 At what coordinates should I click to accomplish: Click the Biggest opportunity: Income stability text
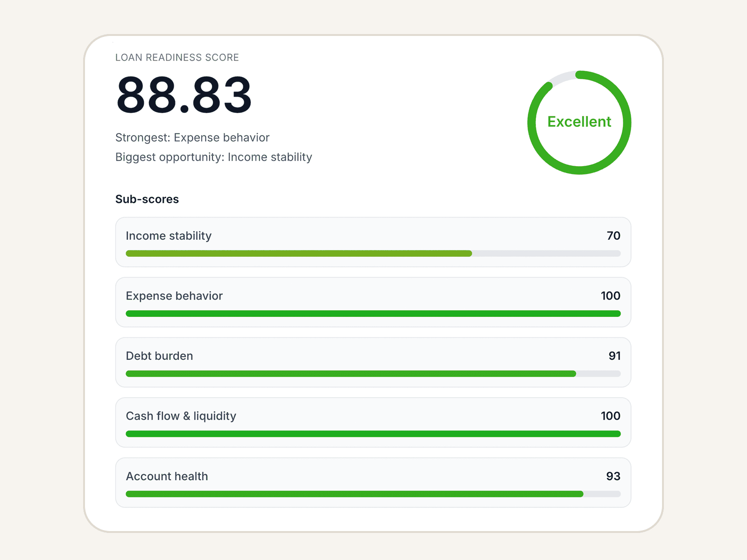tap(214, 157)
